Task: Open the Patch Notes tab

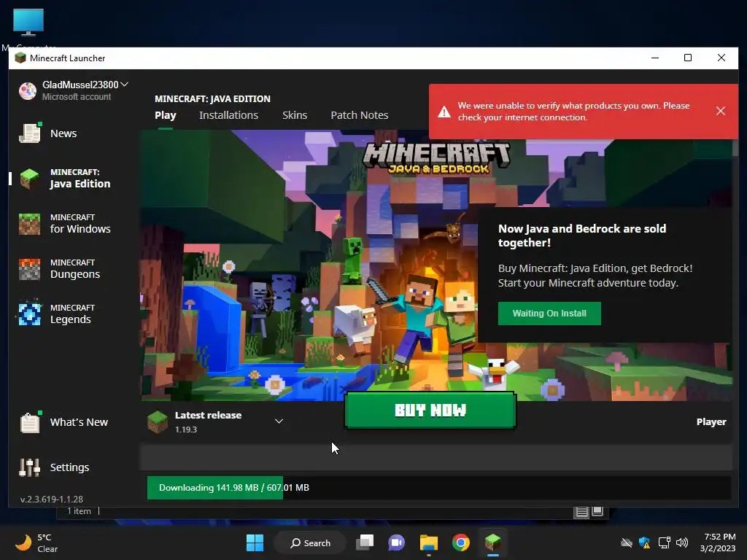Action: [360, 115]
